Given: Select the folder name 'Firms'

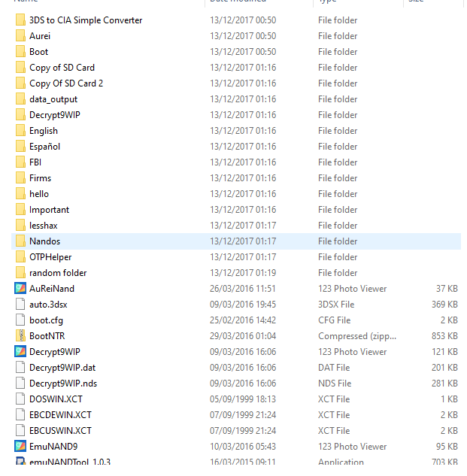Looking at the screenshot, I should coord(41,178).
